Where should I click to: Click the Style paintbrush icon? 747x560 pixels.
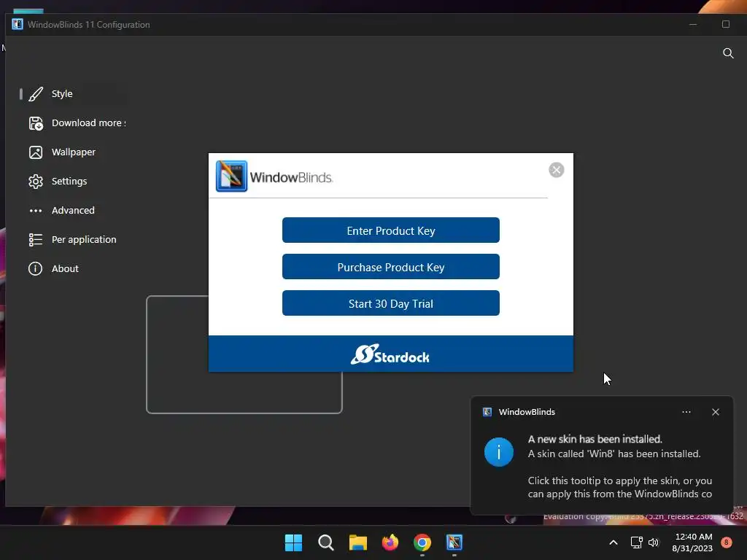coord(36,94)
